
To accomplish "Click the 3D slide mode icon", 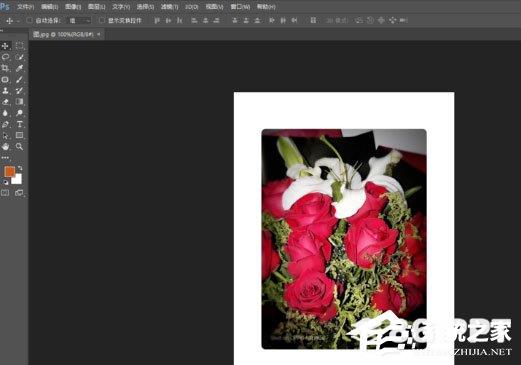I will [x=393, y=21].
